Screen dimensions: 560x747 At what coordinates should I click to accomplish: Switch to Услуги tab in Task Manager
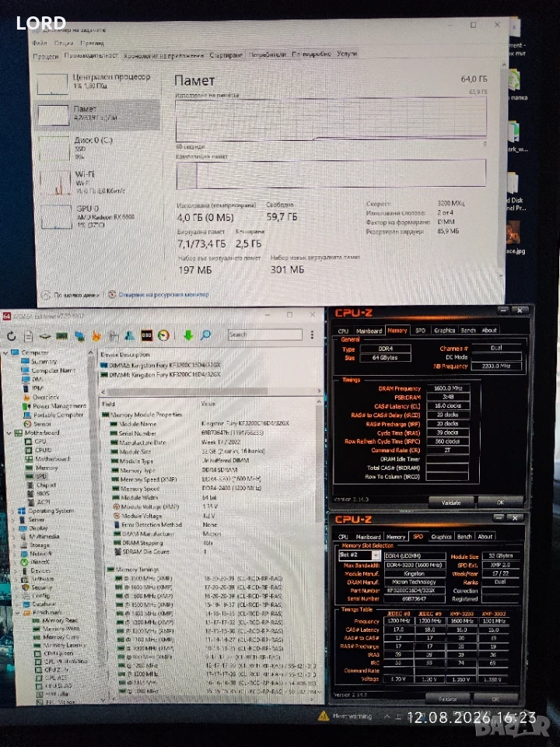point(347,54)
